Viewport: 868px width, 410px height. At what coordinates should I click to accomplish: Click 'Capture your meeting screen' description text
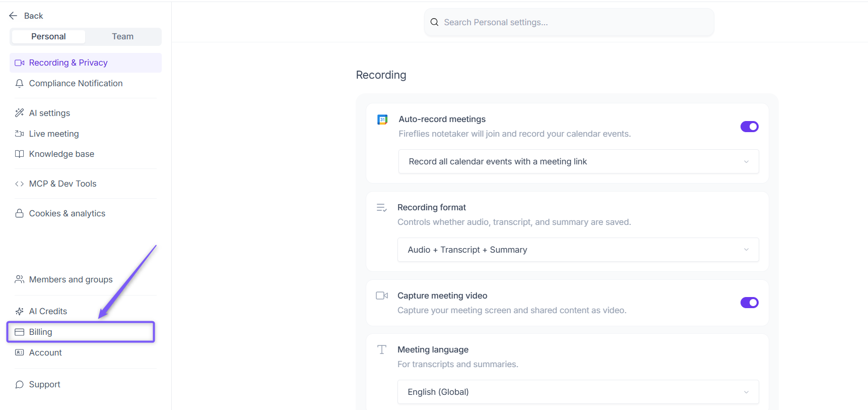512,310
